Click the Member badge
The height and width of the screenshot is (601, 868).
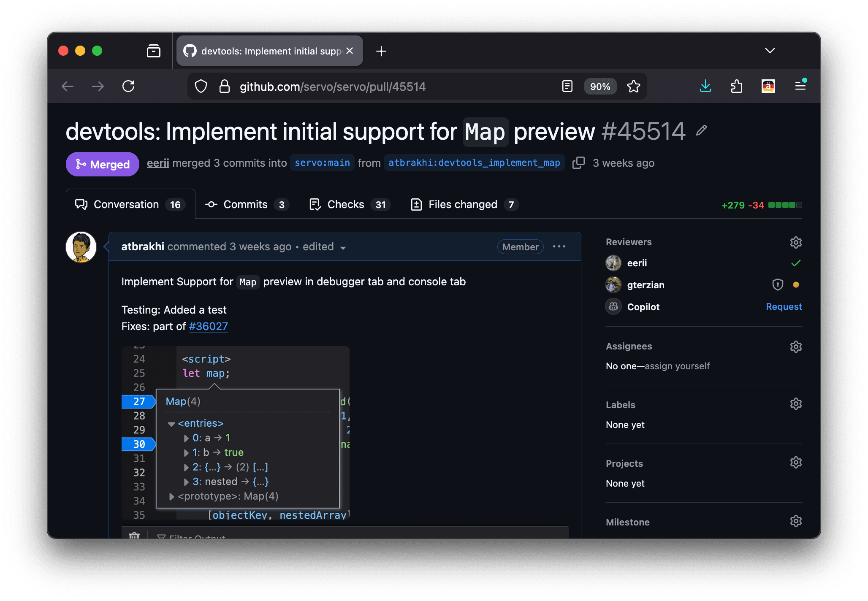pyautogui.click(x=520, y=247)
